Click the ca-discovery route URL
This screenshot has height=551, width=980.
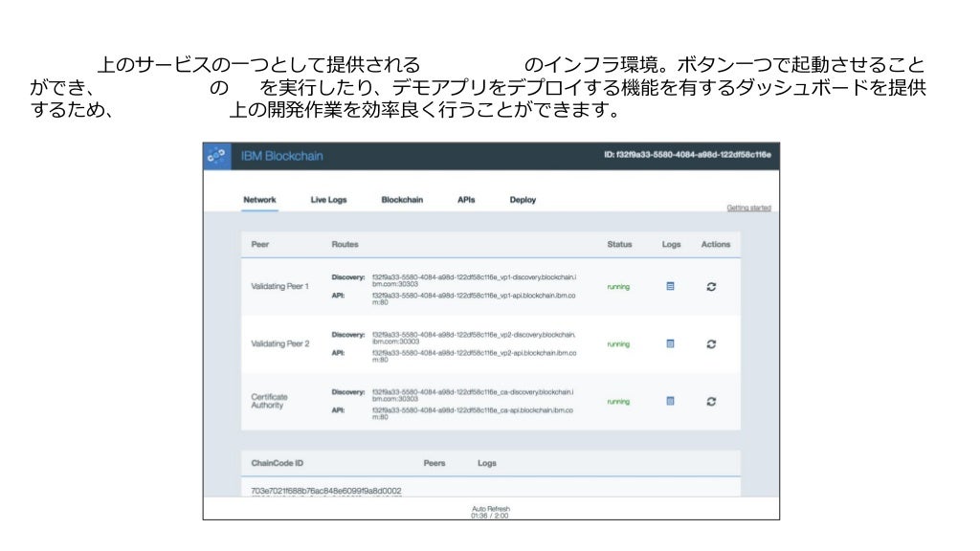pos(473,395)
